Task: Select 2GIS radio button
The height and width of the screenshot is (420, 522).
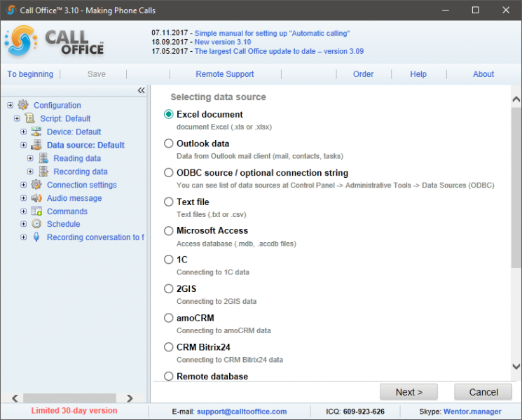Action: tap(168, 288)
